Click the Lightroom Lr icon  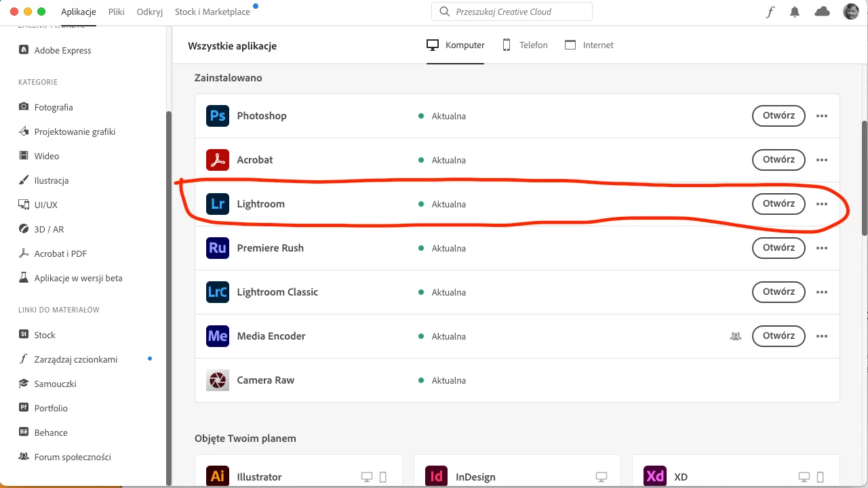[218, 204]
